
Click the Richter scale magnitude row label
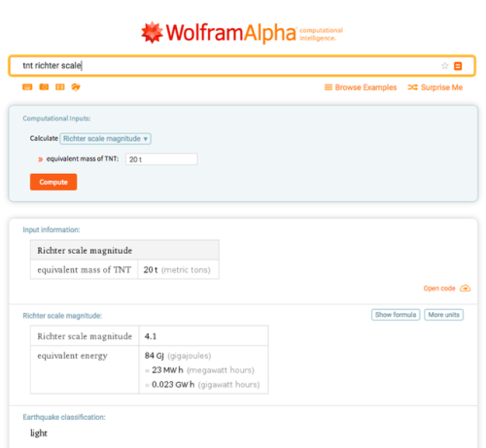pos(85,336)
